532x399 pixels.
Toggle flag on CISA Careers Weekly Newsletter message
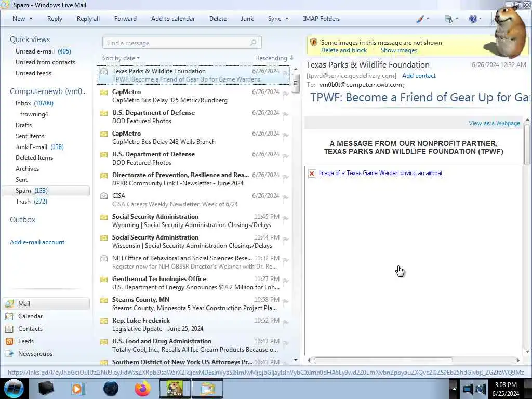(285, 197)
